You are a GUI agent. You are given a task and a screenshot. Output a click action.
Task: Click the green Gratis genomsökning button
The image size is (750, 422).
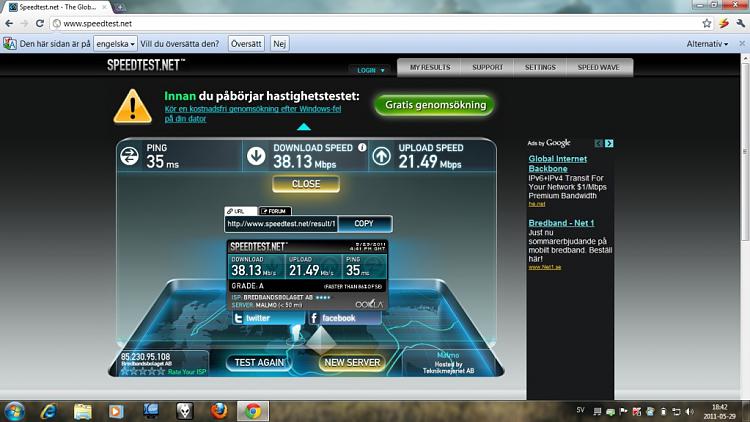435,105
